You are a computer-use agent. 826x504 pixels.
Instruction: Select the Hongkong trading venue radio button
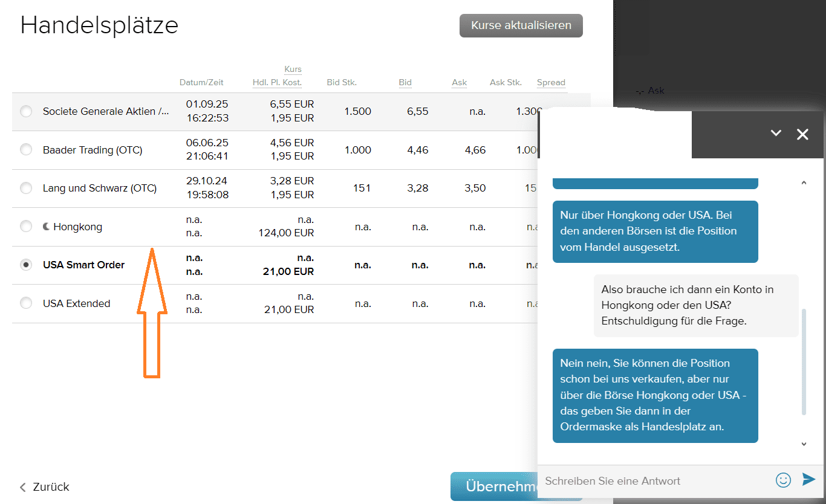[26, 226]
